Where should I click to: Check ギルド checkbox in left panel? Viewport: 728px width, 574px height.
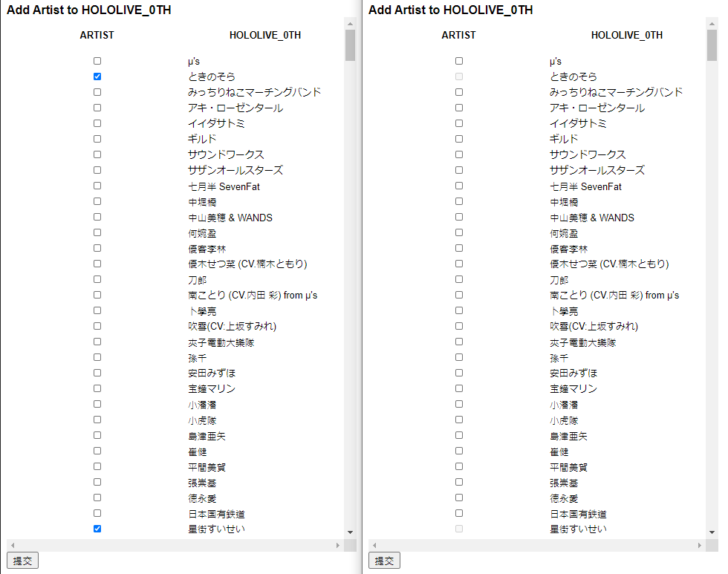pyautogui.click(x=97, y=139)
